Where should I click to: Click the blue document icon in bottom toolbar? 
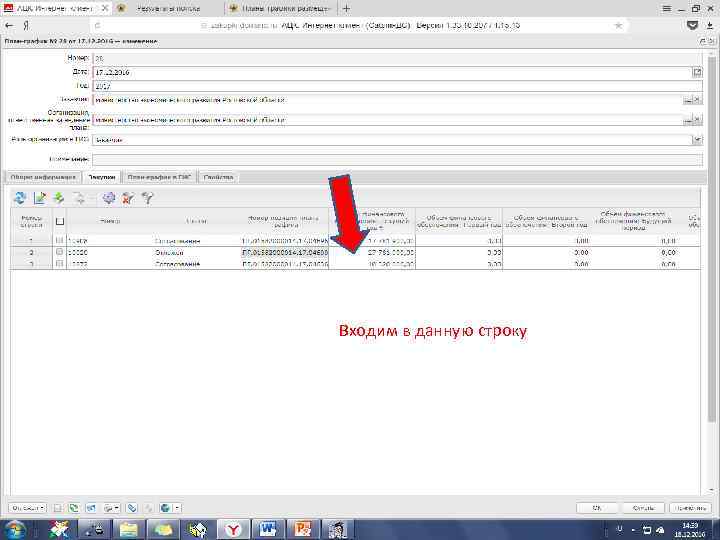pyautogui.click(x=91, y=508)
